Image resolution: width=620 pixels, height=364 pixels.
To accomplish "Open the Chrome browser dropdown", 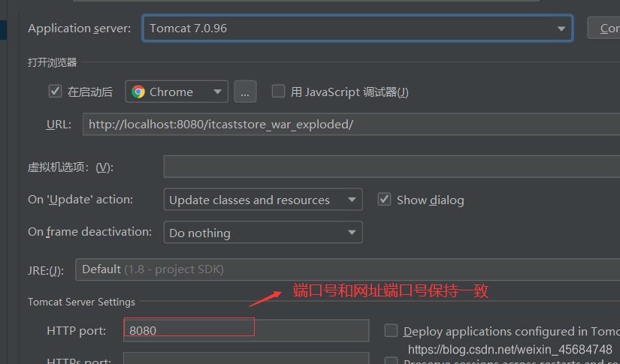I will (x=177, y=92).
